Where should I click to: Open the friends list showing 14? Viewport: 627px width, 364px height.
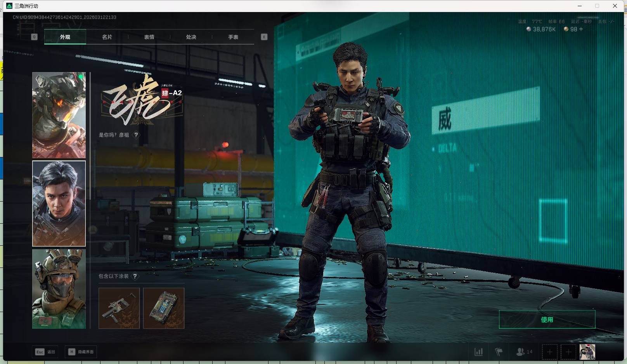click(x=524, y=352)
